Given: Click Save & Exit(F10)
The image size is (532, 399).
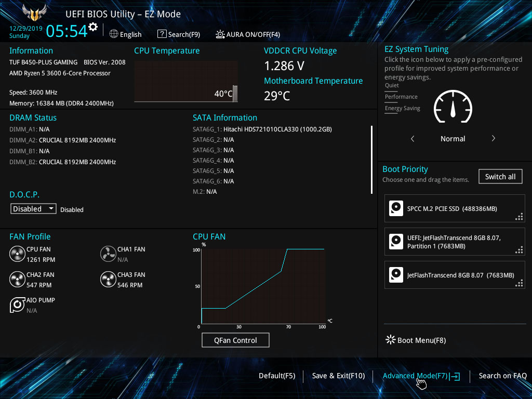Looking at the screenshot, I should click(338, 376).
